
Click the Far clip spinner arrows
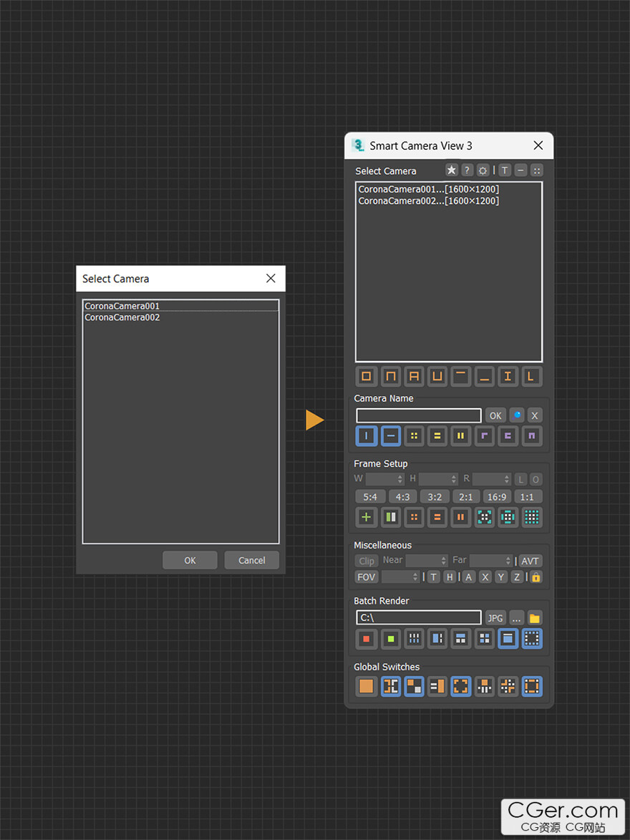pos(508,560)
